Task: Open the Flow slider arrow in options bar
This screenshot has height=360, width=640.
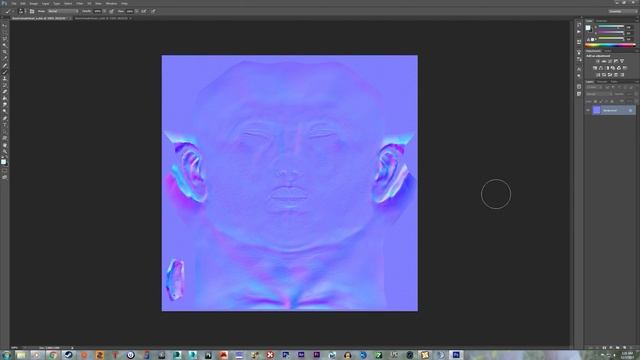Action: tap(137, 11)
